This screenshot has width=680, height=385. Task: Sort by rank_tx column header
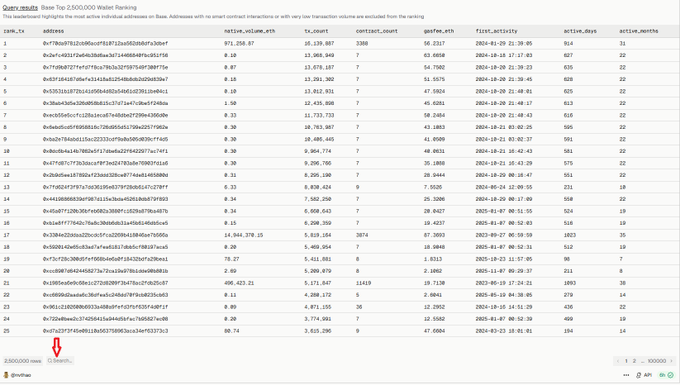14,31
